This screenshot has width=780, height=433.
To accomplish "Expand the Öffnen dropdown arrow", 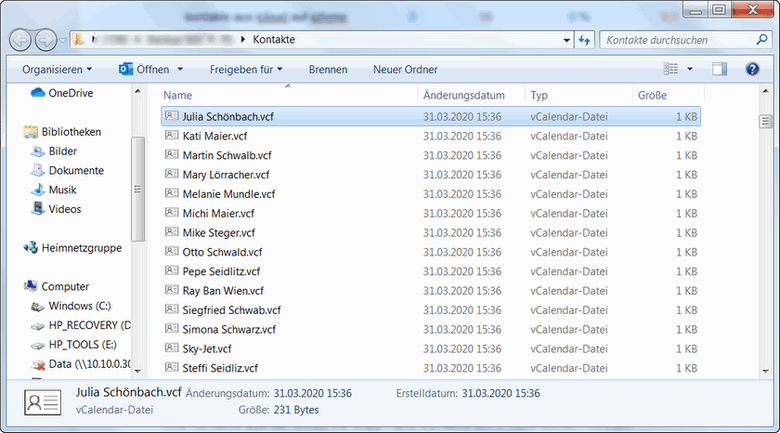I will [180, 70].
